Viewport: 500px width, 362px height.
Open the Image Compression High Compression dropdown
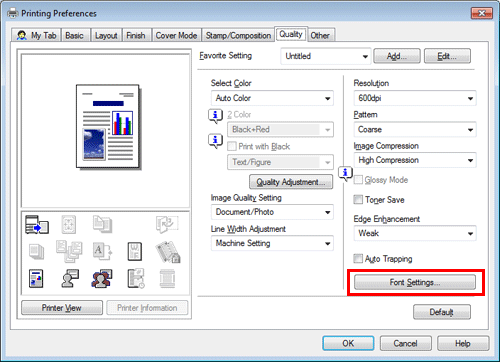[415, 160]
